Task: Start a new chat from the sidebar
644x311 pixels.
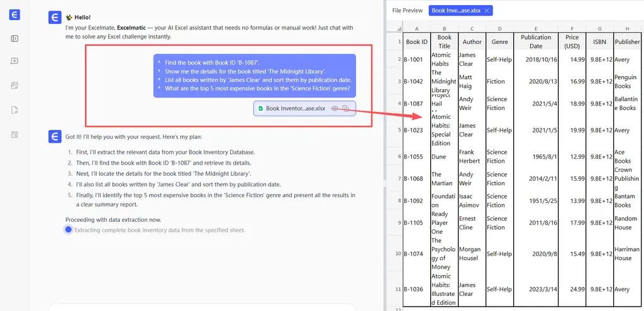Action: (x=14, y=61)
